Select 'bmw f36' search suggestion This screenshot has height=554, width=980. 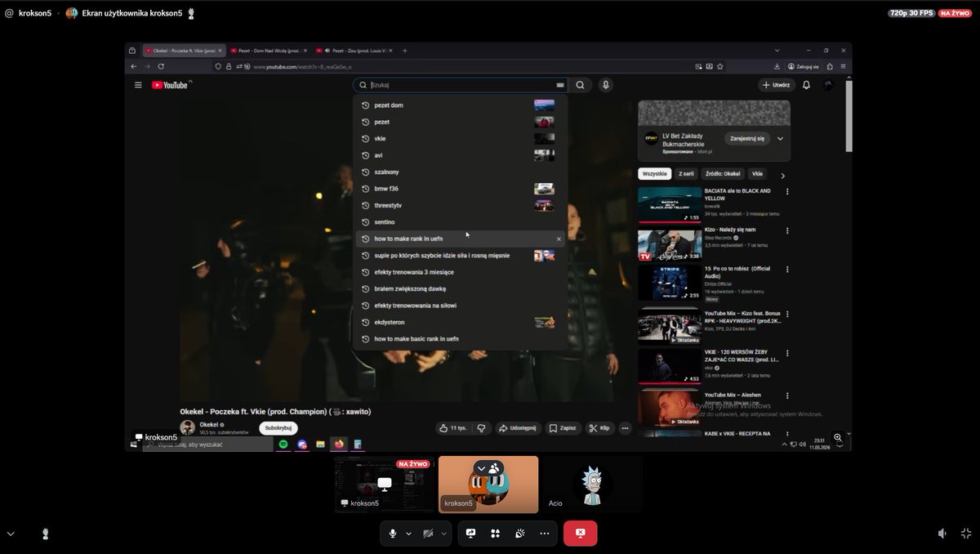(460, 189)
